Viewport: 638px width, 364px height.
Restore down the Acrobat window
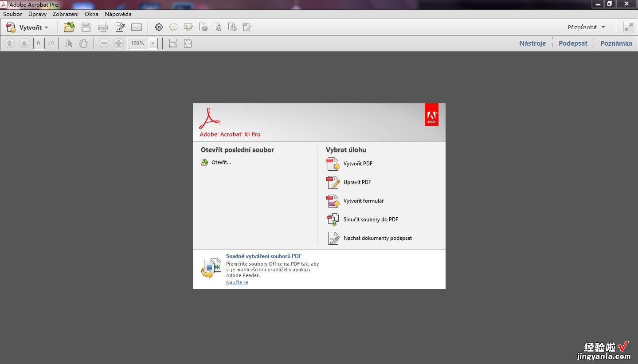coord(610,4)
